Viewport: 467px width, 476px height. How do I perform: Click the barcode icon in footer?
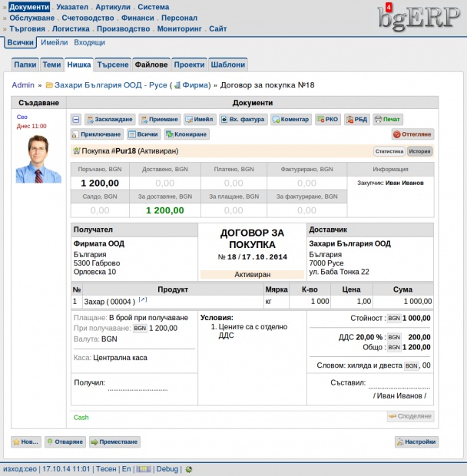click(144, 469)
